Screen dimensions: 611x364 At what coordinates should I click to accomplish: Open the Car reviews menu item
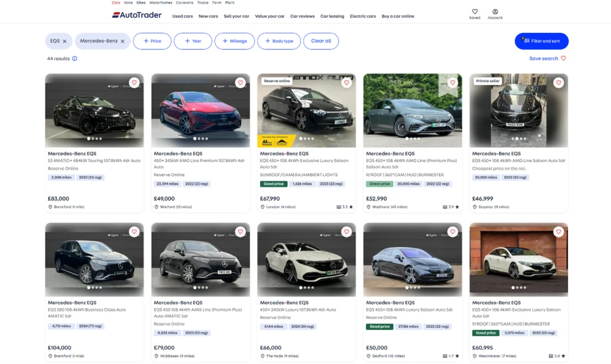pyautogui.click(x=303, y=16)
